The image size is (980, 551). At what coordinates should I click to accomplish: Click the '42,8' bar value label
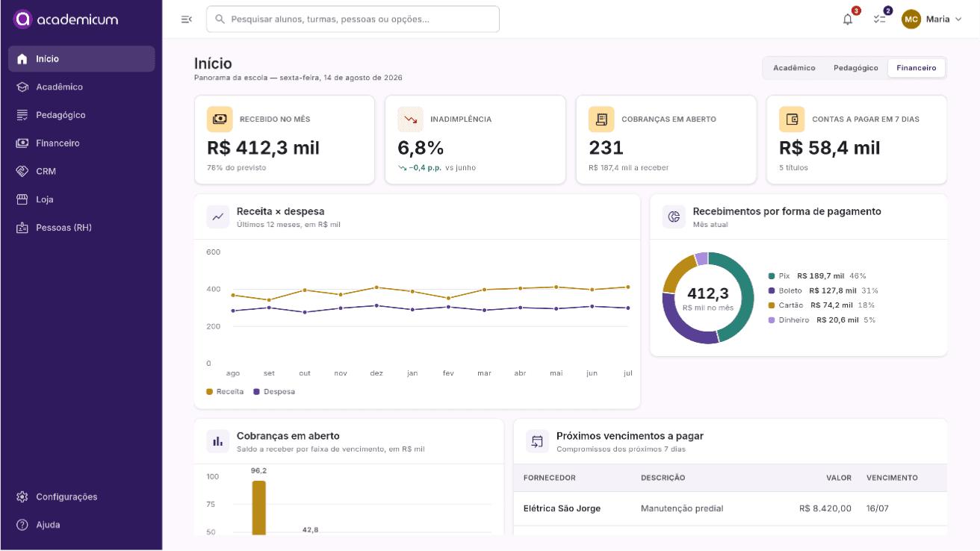tap(310, 529)
